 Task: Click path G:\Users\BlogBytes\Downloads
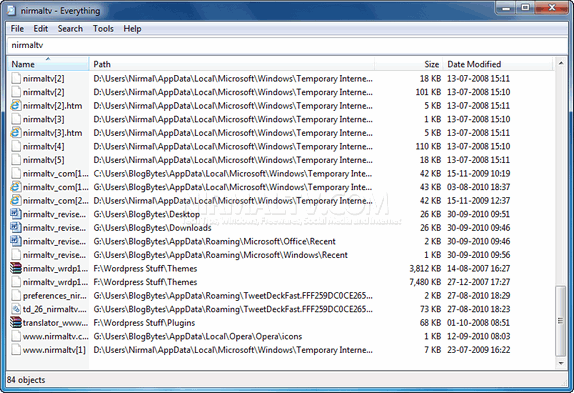pyautogui.click(x=152, y=227)
